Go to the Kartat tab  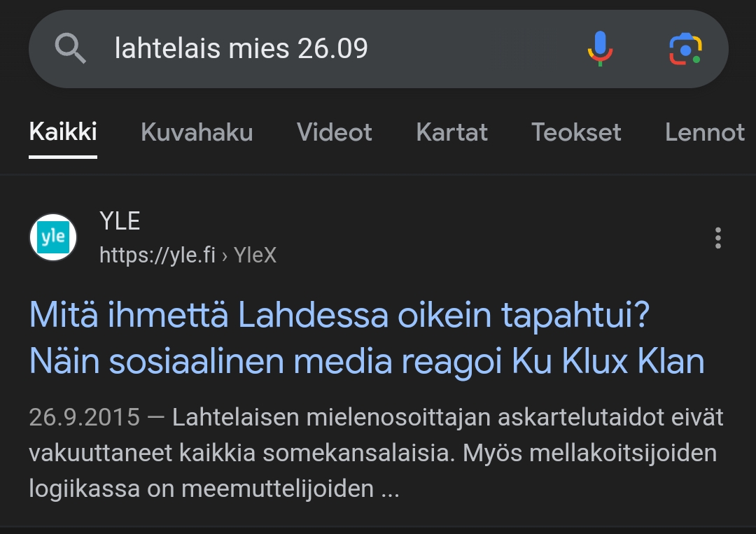point(451,132)
